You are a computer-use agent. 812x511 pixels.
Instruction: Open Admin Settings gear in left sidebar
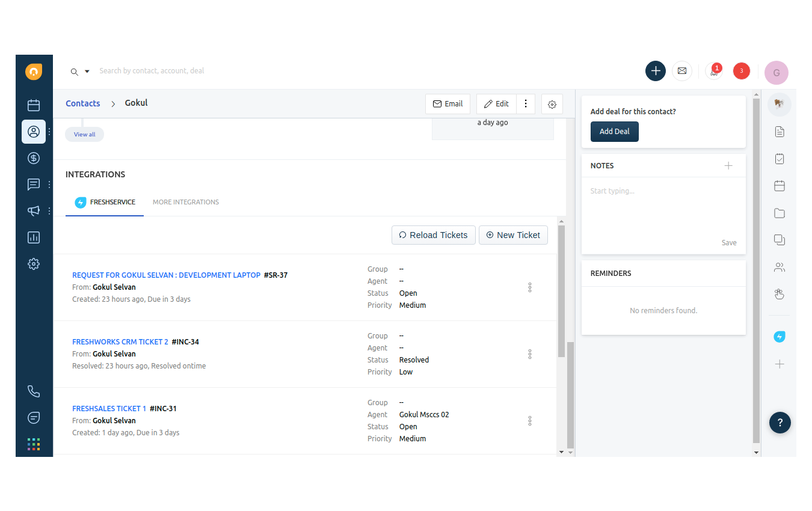[34, 264]
